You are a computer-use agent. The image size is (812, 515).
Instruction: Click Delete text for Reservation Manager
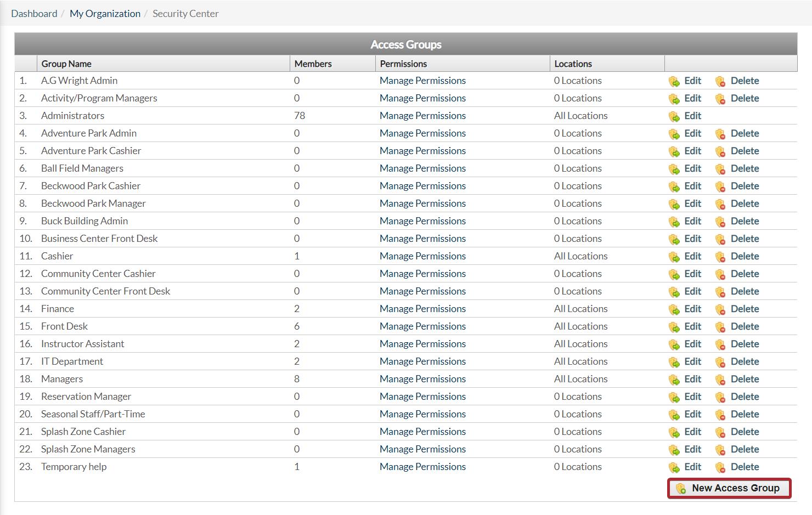point(745,397)
